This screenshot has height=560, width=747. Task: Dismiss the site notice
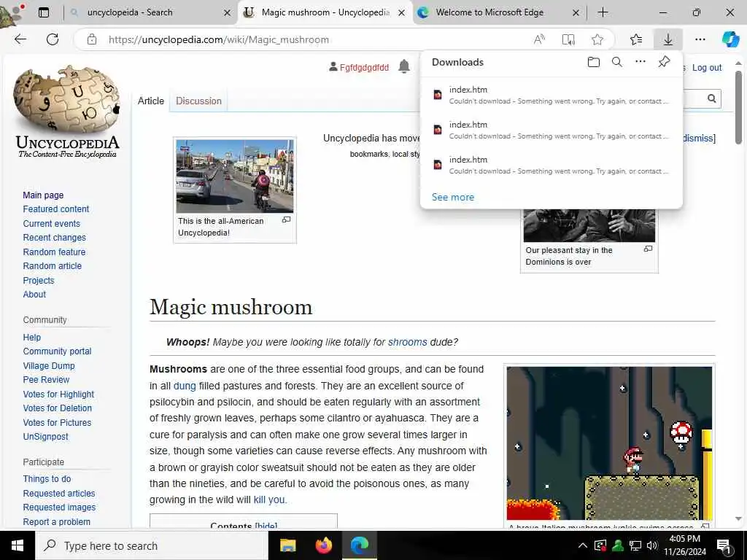click(698, 138)
